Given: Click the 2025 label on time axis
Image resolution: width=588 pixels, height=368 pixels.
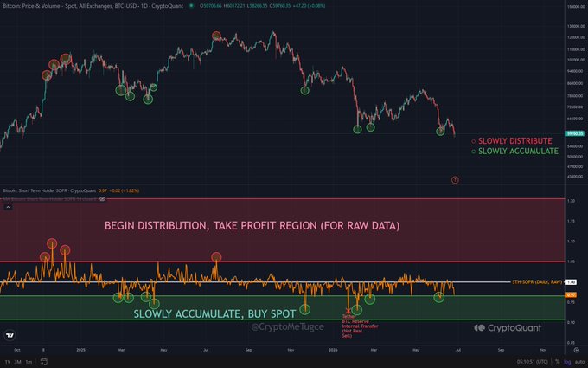Looking at the screenshot, I should click(x=80, y=350).
